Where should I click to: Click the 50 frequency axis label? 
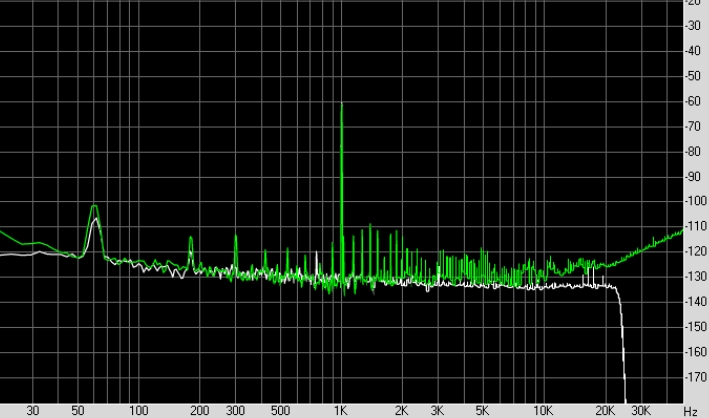tap(78, 411)
